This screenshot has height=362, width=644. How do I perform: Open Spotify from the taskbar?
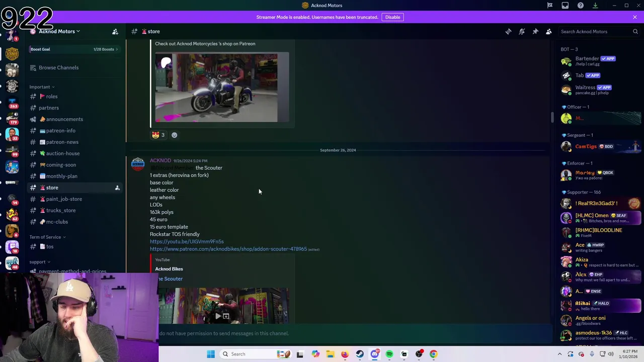(x=389, y=354)
